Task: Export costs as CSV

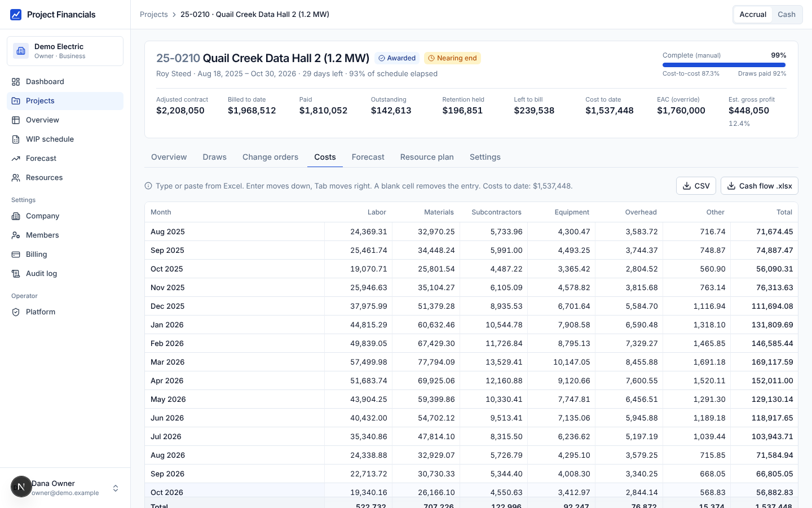Action: click(696, 186)
